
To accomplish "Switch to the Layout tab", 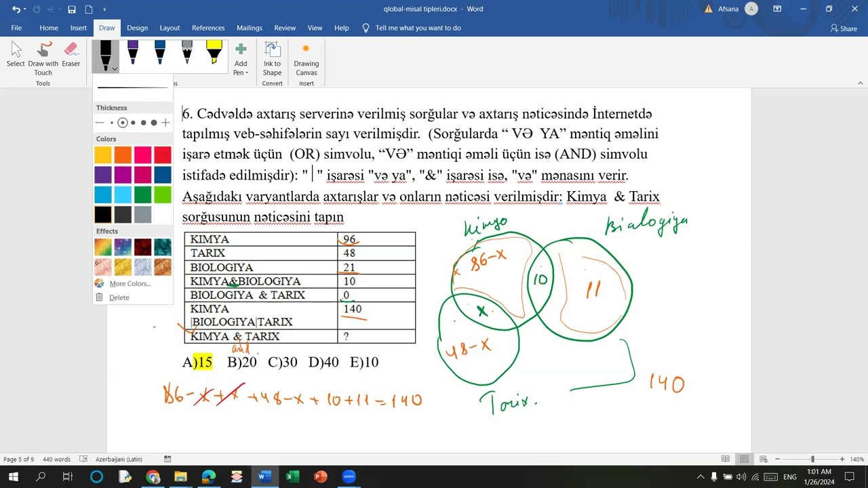I will [x=170, y=28].
